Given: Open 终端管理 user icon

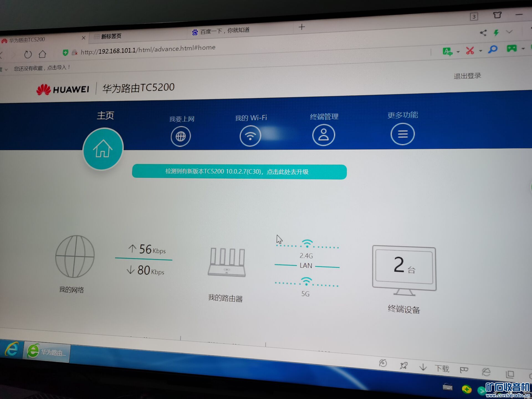Looking at the screenshot, I should (x=323, y=135).
